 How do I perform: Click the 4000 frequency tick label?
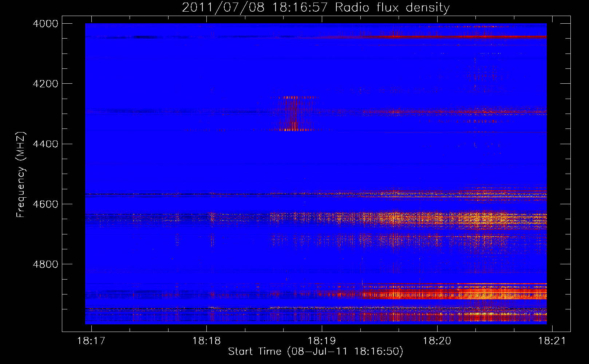[x=46, y=24]
